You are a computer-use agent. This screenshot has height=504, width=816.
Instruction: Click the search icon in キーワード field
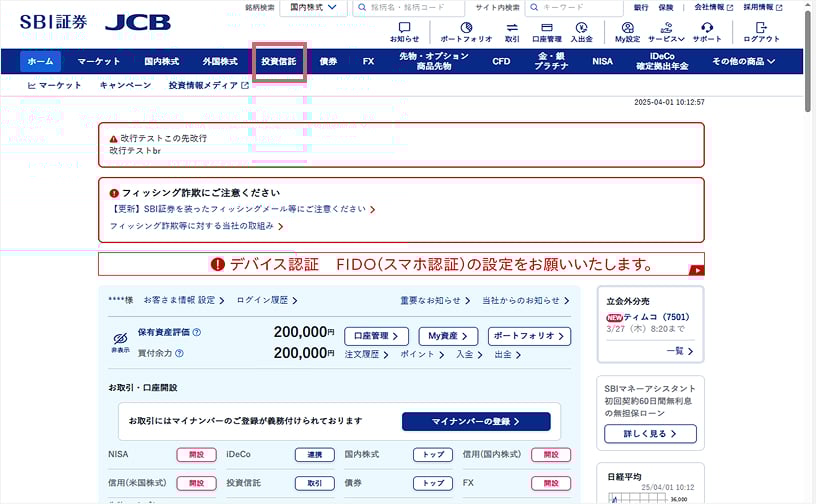coord(534,7)
